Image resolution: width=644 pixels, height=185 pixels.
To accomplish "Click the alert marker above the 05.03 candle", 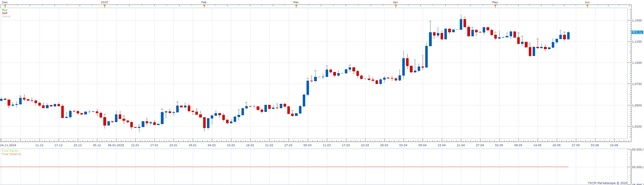I will click(308, 79).
